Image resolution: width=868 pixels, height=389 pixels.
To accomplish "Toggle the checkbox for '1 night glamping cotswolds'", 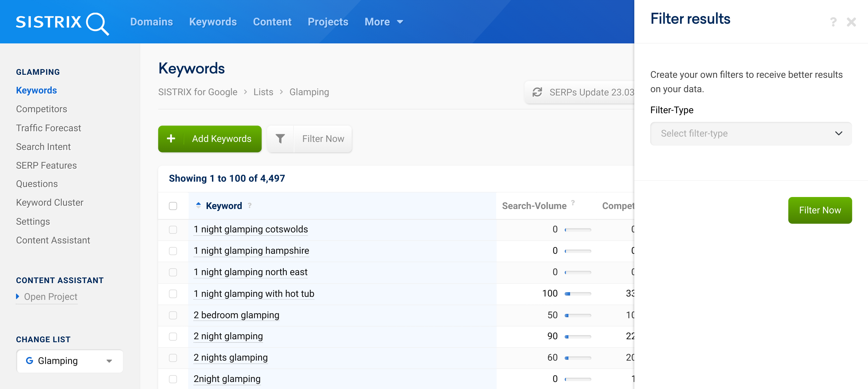I will (173, 229).
